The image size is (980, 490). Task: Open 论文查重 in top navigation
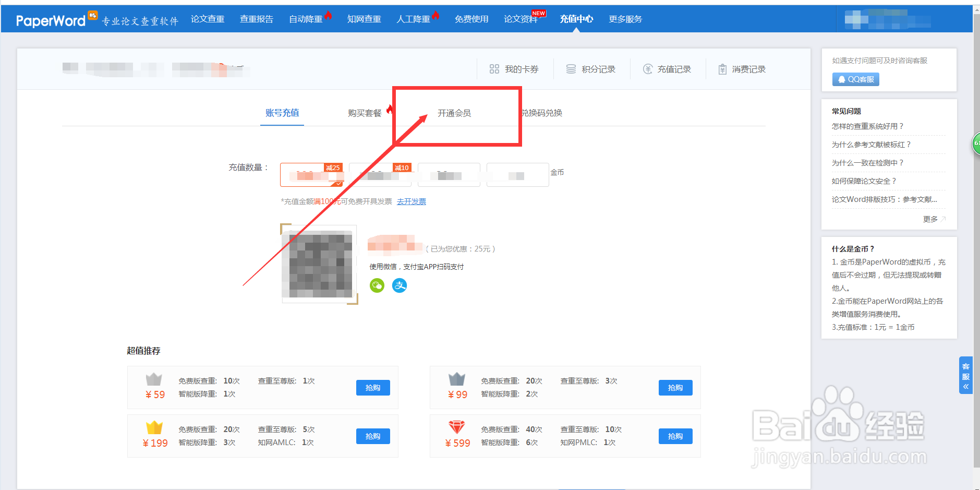[208, 19]
